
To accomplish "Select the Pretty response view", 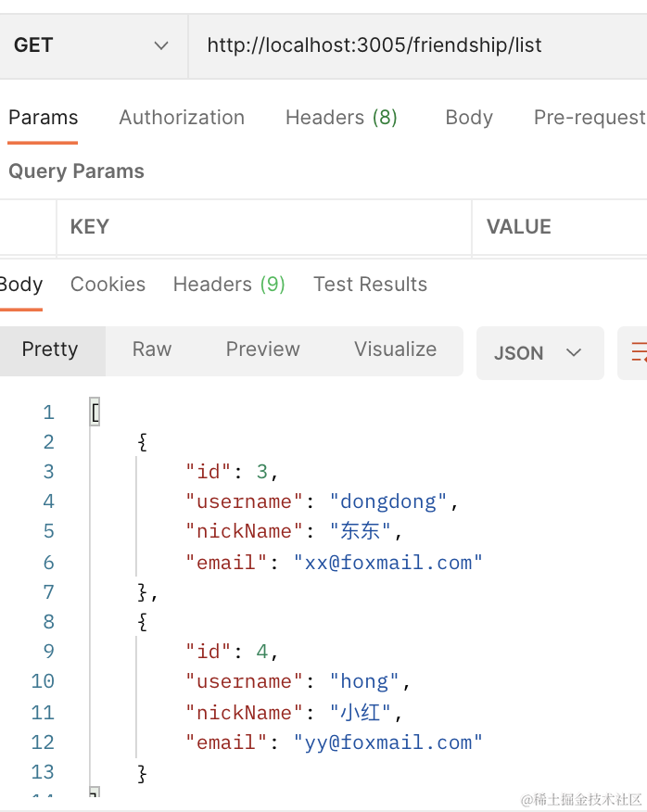I will click(50, 349).
